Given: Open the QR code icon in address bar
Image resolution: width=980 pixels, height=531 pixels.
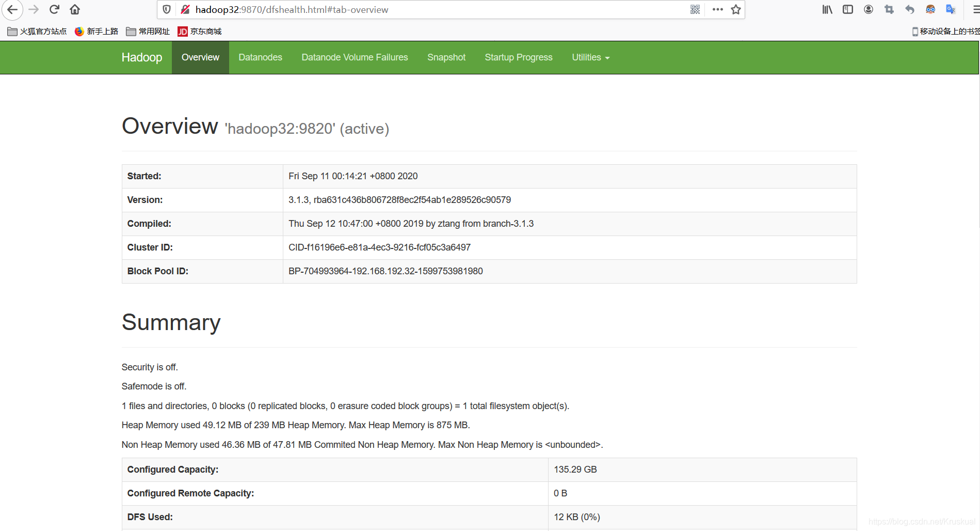Looking at the screenshot, I should [695, 9].
